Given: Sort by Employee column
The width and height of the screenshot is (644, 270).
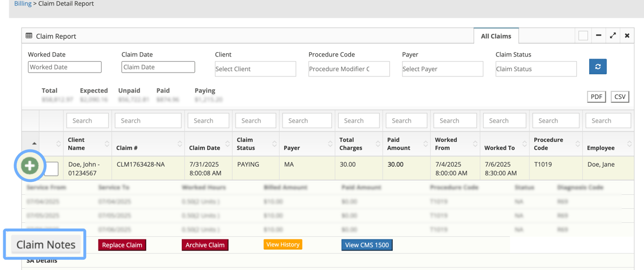Looking at the screenshot, I should [x=608, y=144].
